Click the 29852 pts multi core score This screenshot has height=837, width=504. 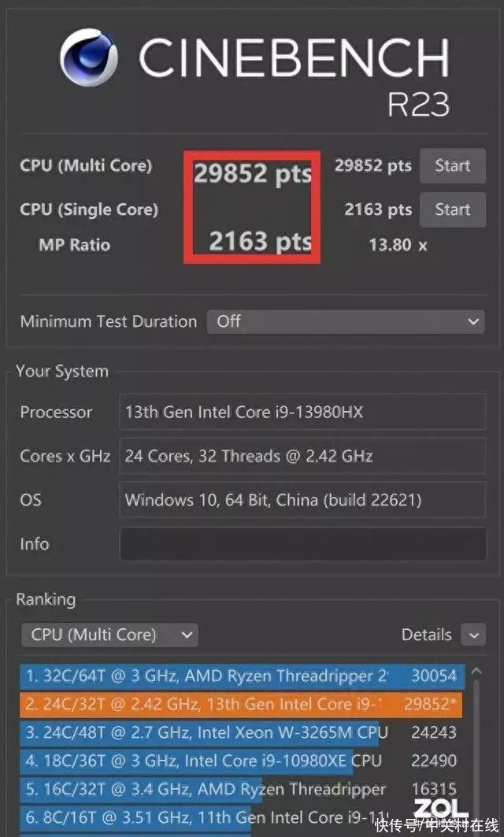click(373, 166)
